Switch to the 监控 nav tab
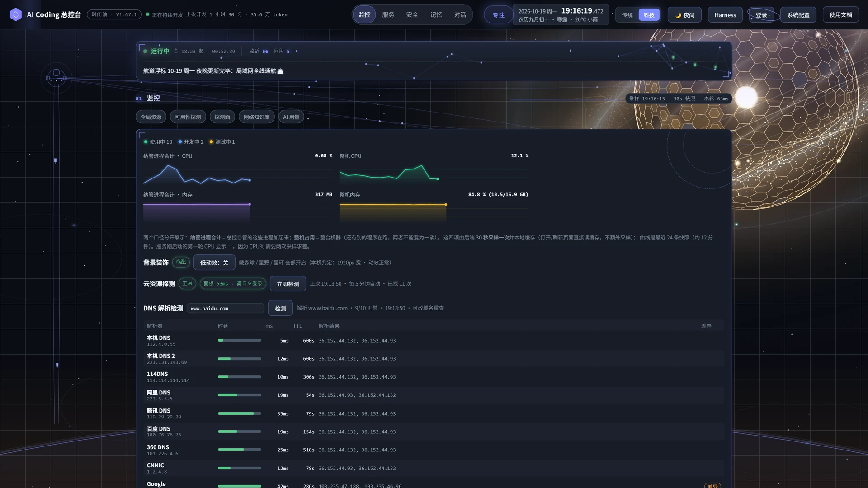The height and width of the screenshot is (488, 868). (364, 14)
